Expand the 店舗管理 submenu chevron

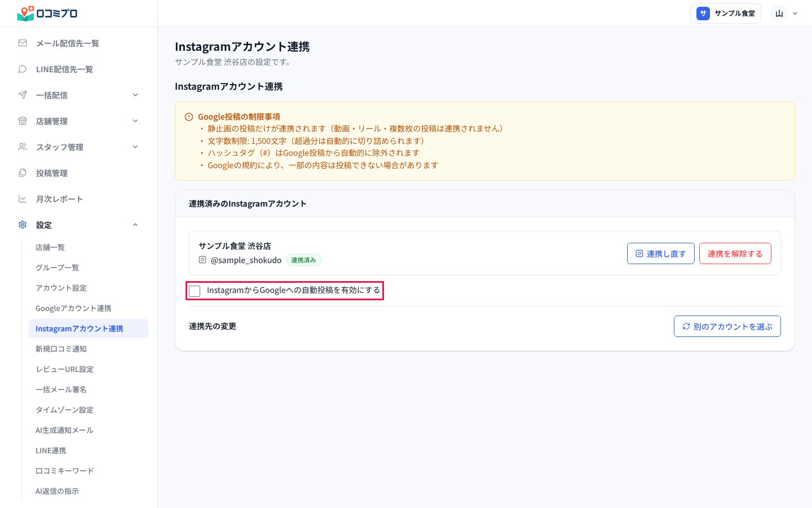coord(135,121)
